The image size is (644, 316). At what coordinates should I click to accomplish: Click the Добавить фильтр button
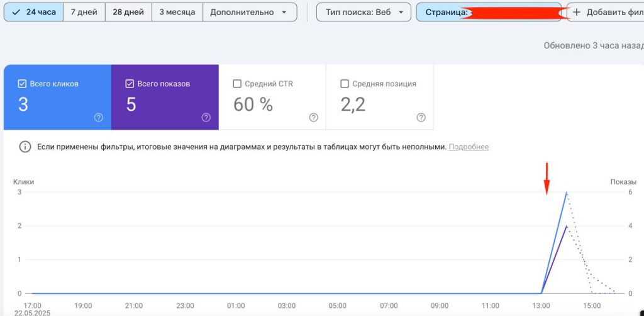click(606, 13)
